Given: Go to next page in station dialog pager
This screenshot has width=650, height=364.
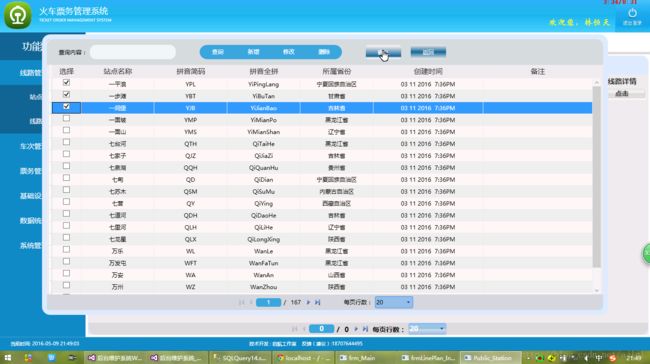Looking at the screenshot, I should click(x=308, y=302).
